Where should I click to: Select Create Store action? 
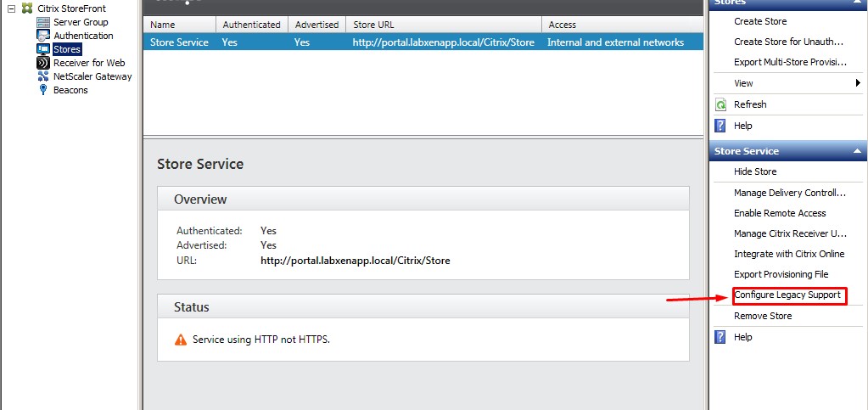760,21
